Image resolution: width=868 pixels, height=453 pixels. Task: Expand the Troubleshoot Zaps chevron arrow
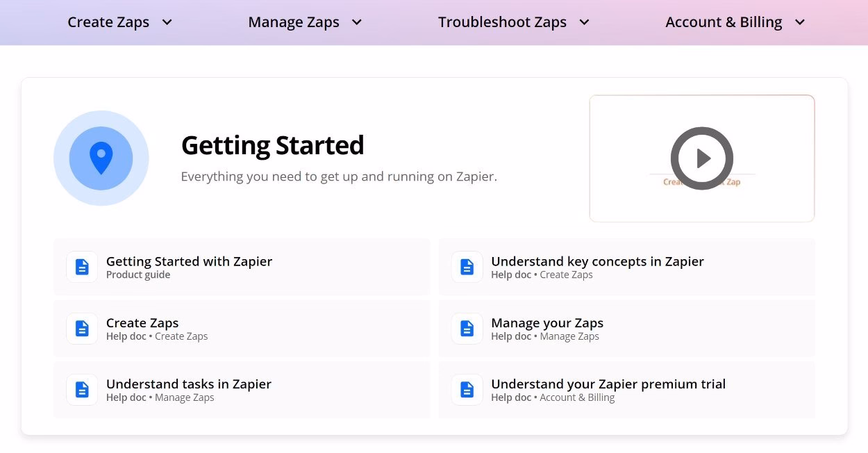585,22
